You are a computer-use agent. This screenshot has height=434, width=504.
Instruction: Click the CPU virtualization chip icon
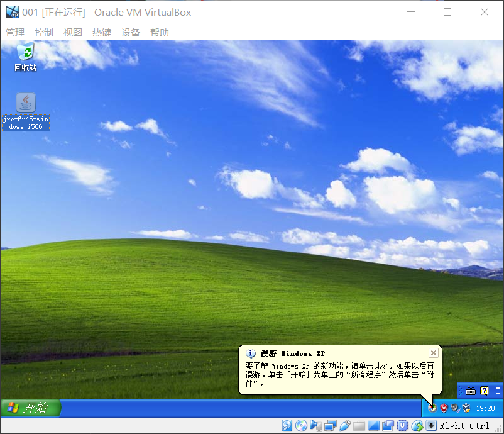[402, 426]
